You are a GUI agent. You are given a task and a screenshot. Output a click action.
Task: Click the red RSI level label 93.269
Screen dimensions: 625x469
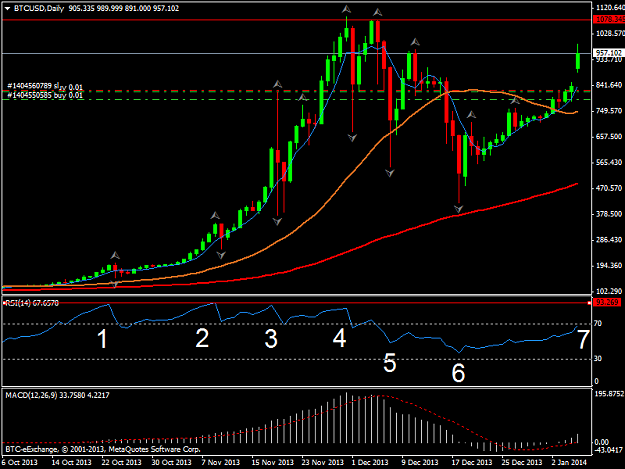[607, 302]
